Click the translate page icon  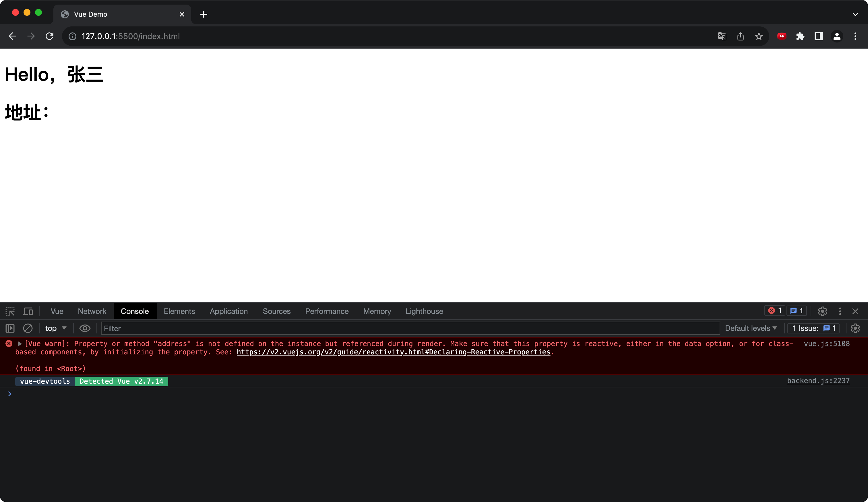click(x=722, y=36)
